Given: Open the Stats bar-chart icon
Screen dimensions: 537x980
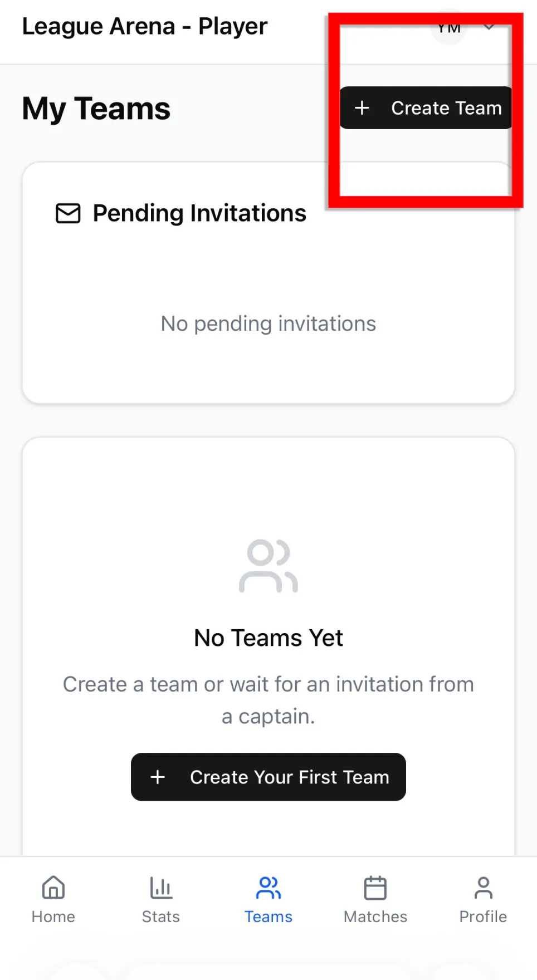Looking at the screenshot, I should click(160, 887).
